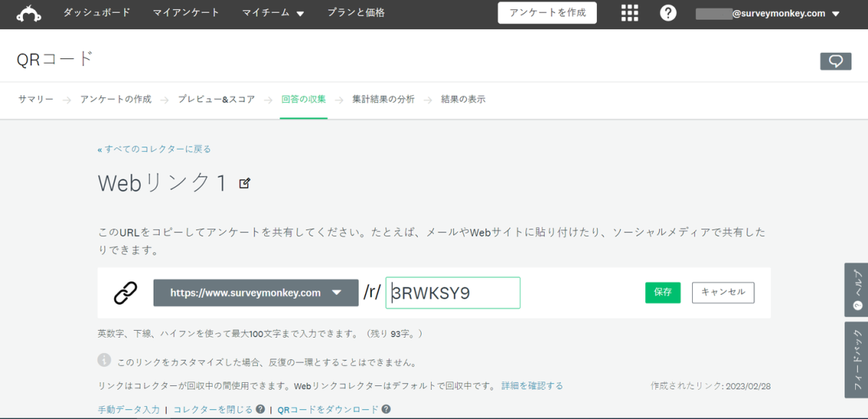Open the フィードバック side tab
Viewport: 868px width, 419px height.
856,360
